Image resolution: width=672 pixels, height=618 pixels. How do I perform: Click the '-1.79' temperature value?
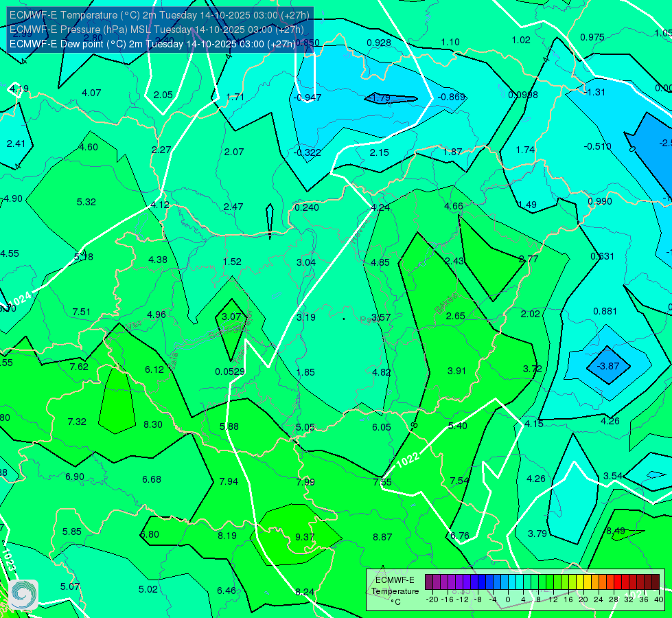click(x=380, y=98)
